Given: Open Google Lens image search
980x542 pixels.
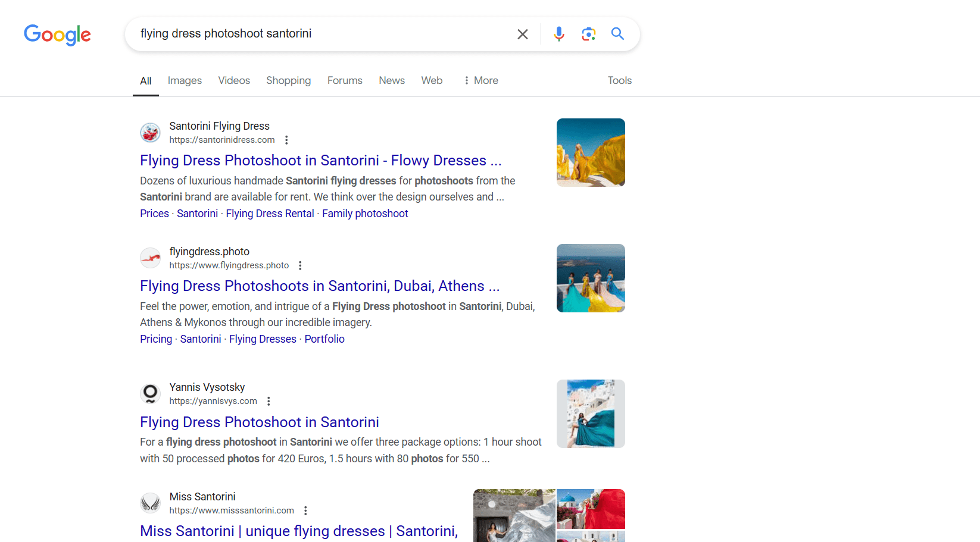Looking at the screenshot, I should [588, 34].
